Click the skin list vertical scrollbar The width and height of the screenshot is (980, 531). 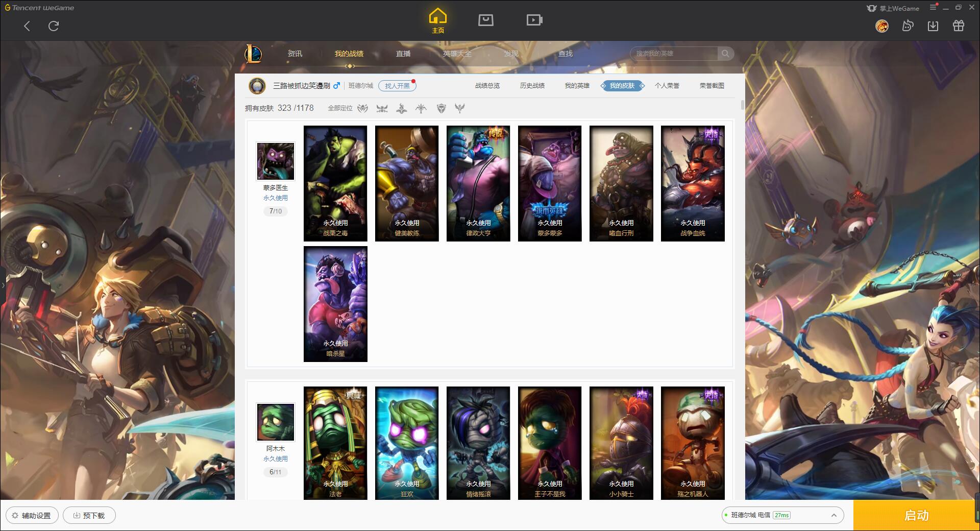[x=742, y=105]
